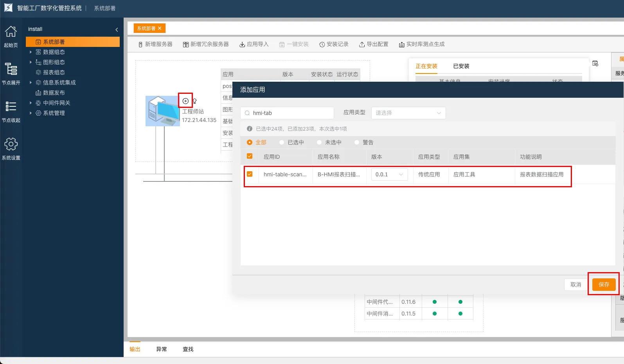Expand the 数据组态 tree node

31,52
